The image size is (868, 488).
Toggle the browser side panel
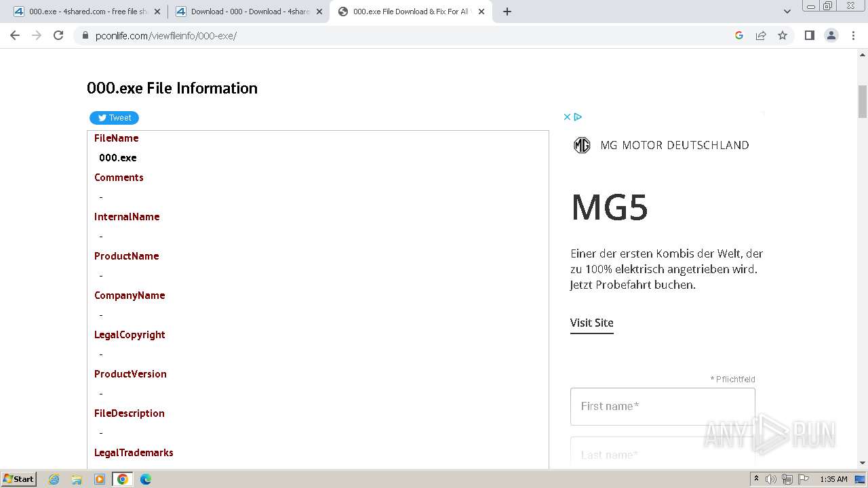coord(809,35)
